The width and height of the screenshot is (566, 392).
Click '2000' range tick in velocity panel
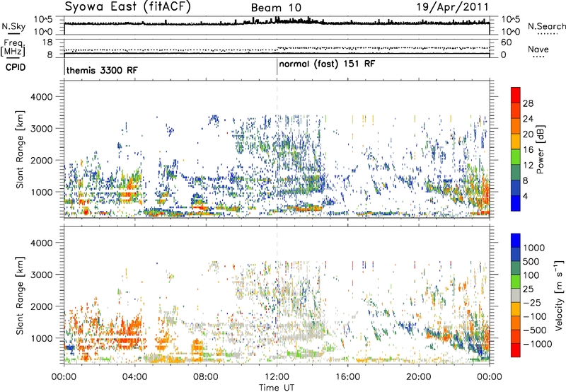[41, 306]
